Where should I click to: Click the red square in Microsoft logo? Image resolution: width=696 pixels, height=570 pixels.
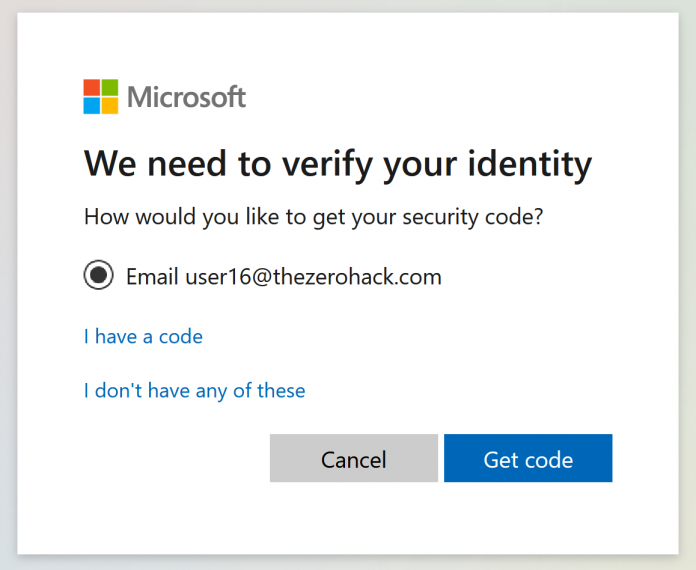(x=91, y=87)
